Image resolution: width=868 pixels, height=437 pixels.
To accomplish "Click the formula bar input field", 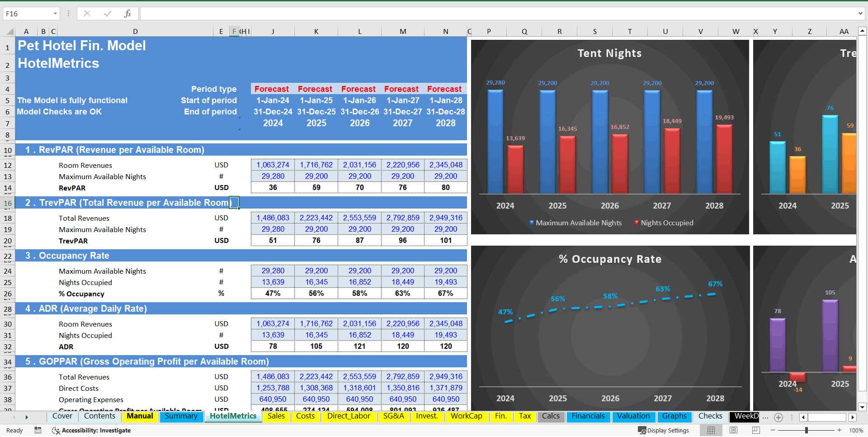I will 497,14.
